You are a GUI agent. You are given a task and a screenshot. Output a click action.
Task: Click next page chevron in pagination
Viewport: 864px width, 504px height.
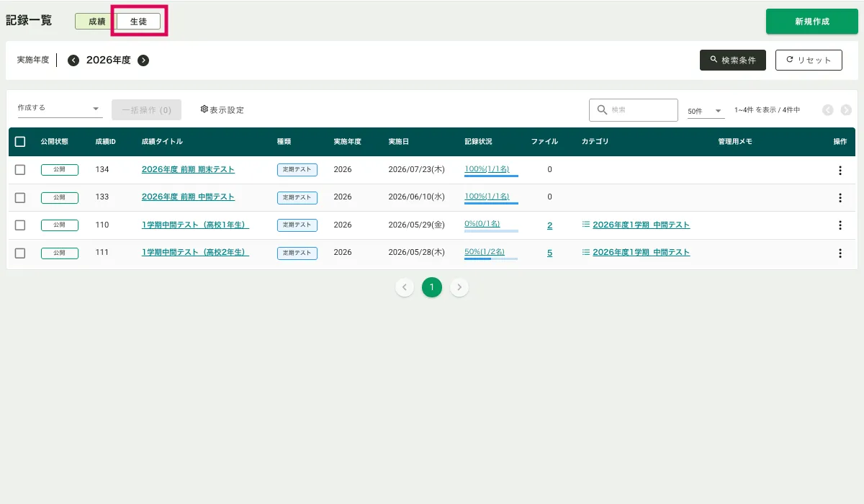pos(459,288)
